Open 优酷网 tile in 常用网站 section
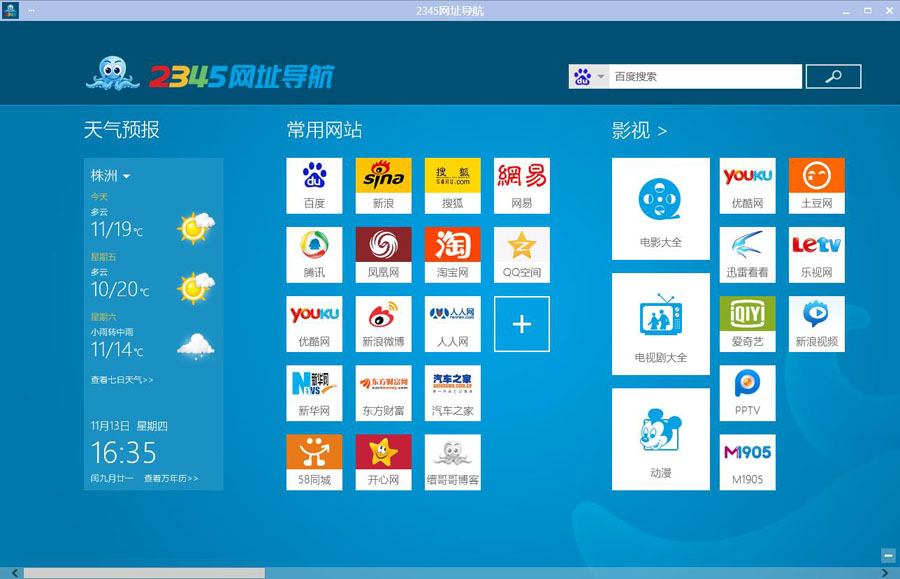Viewport: 900px width, 579px height. click(314, 324)
